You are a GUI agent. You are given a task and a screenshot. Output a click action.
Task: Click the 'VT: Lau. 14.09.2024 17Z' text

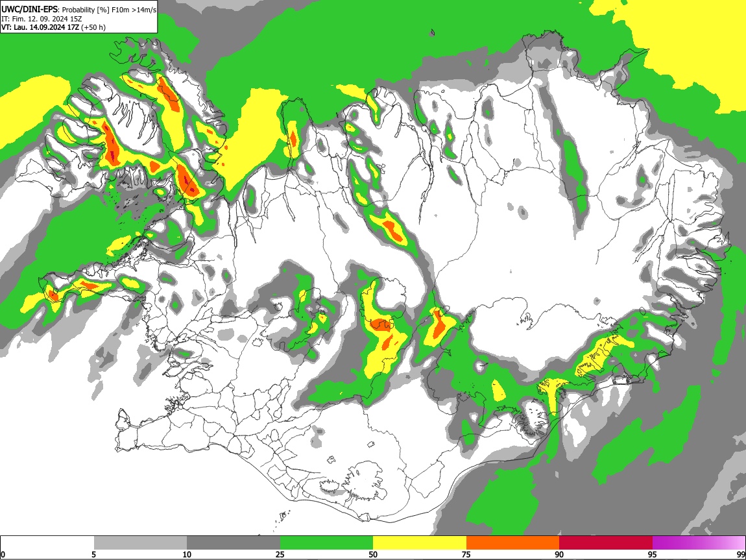40,27
